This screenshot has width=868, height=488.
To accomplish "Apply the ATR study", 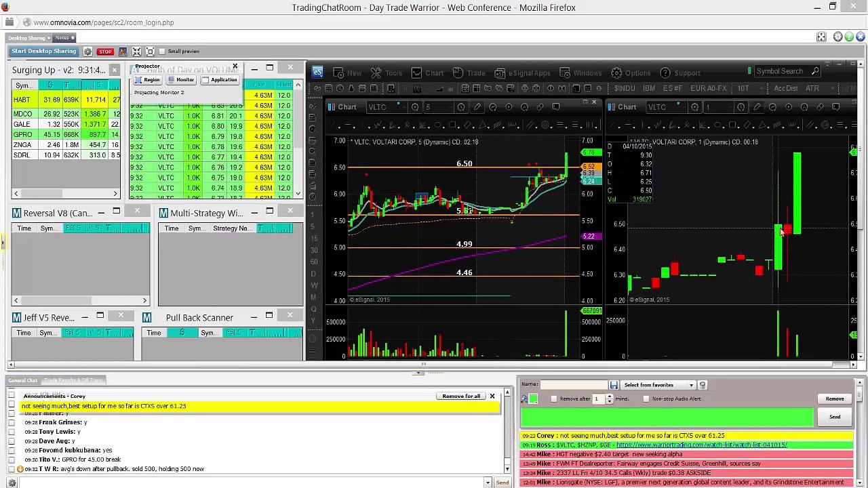I will (x=812, y=88).
